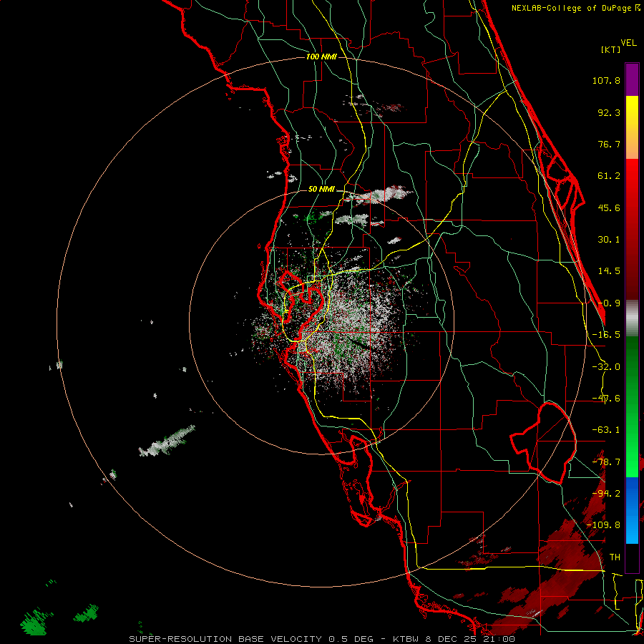Screen dimensions: 644x644
Task: Select the -32.0 velocity scale value
Action: point(606,367)
